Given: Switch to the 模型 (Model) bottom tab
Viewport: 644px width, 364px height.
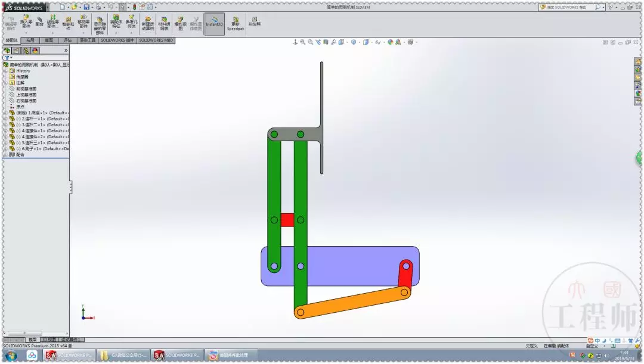Looking at the screenshot, I should click(33, 340).
